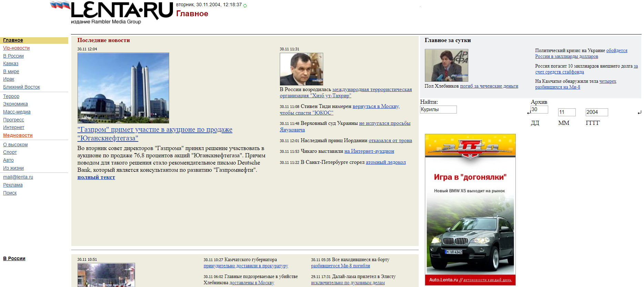Image resolution: width=644 pixels, height=287 pixels.
Task: Click the Поиск link in the sidebar
Action: 10,193
